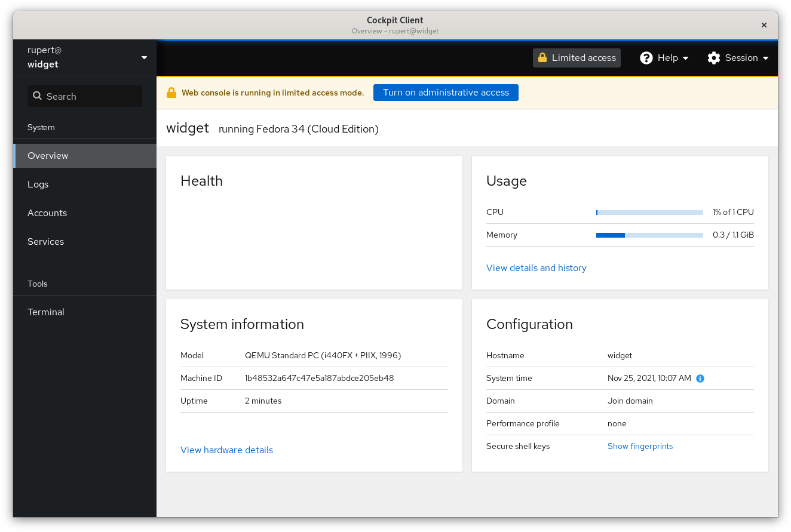Screen dimensions: 791x532
Task: Open the Terminal tool from the sidebar
Action: tap(46, 312)
